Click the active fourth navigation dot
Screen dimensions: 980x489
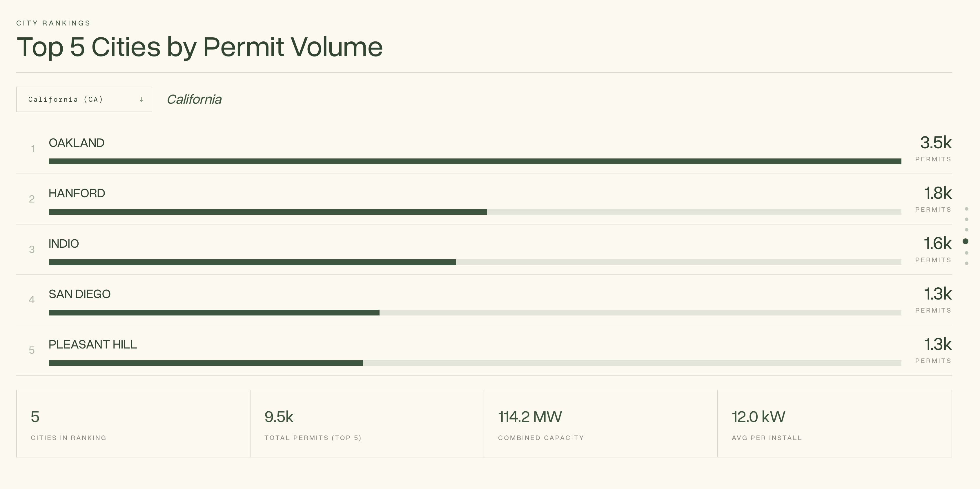pyautogui.click(x=966, y=241)
